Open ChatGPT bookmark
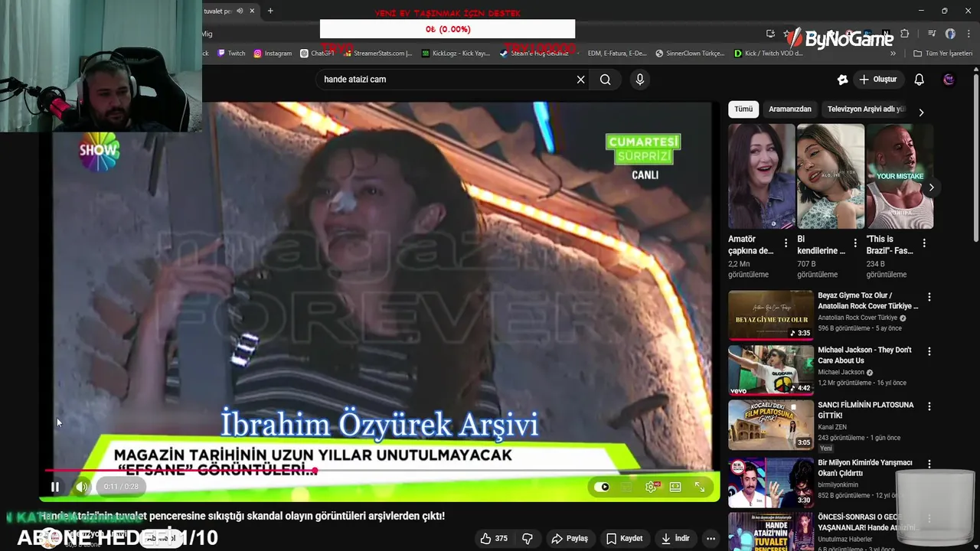 (317, 54)
